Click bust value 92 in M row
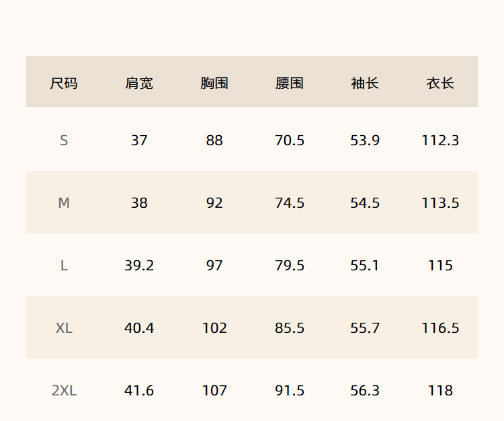504x421 pixels. [214, 202]
